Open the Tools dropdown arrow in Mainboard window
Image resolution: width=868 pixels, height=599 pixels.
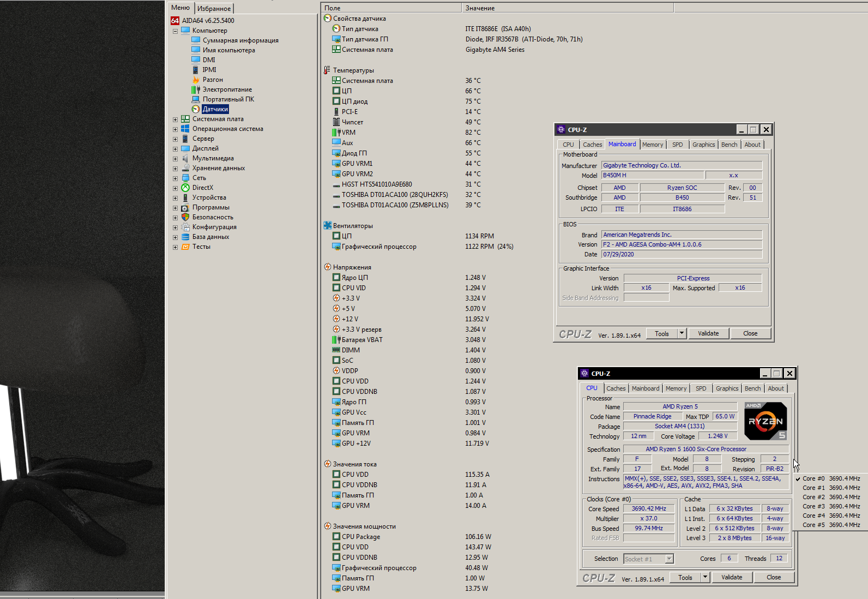[682, 333]
